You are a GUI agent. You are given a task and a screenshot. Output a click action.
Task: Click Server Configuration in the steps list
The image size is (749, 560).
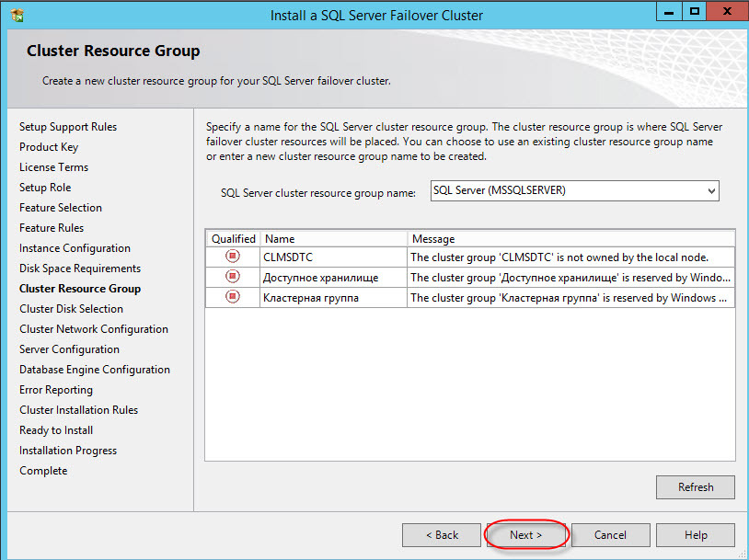69,349
